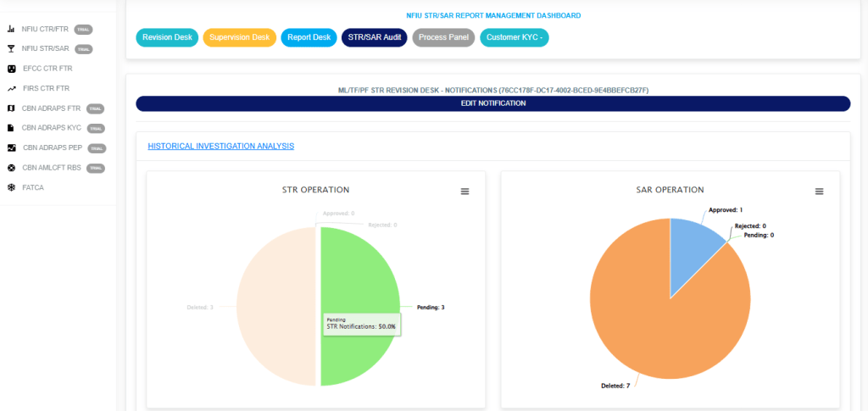Open the Revision Desk tab
Image resolution: width=868 pixels, height=411 pixels.
167,37
